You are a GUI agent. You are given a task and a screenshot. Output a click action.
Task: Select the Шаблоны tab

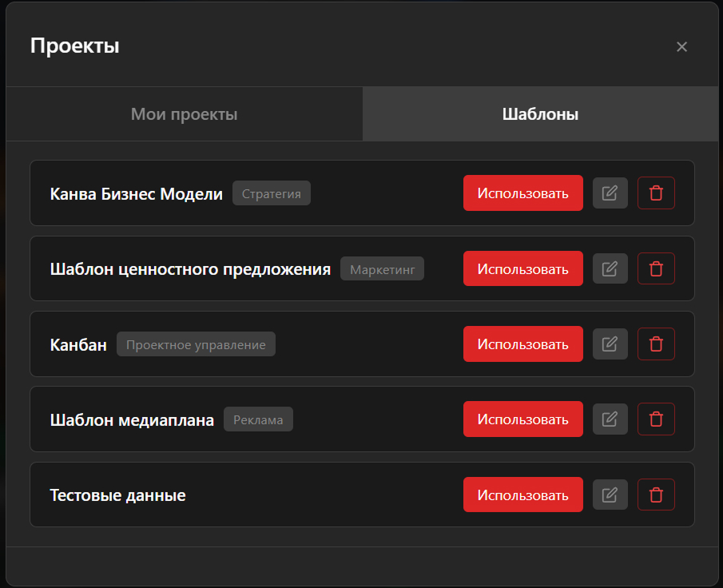[540, 114]
